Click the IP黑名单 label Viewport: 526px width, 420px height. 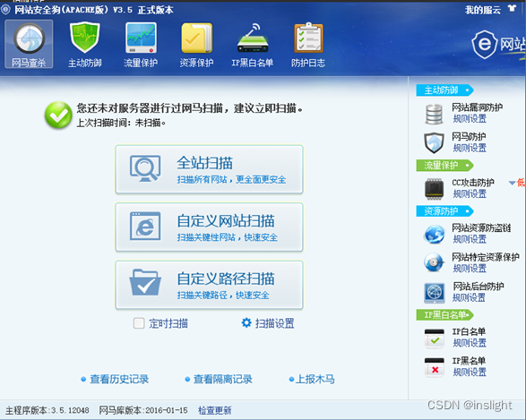[x=469, y=361]
